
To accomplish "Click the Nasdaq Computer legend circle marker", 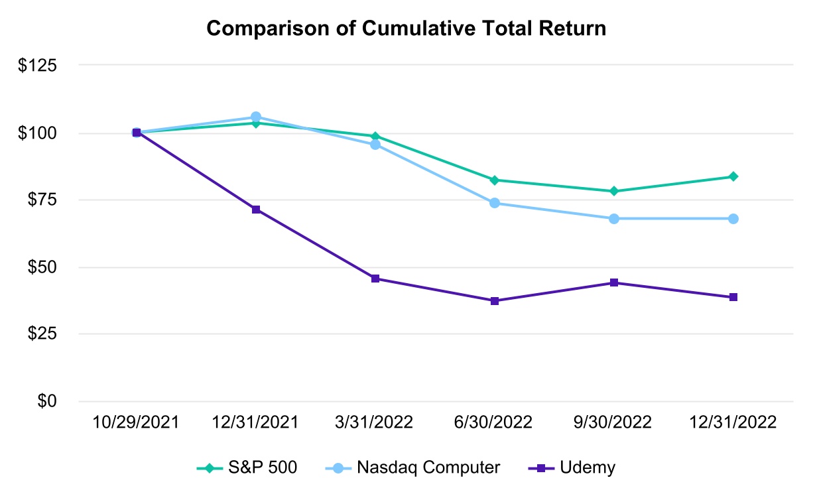I will click(338, 468).
